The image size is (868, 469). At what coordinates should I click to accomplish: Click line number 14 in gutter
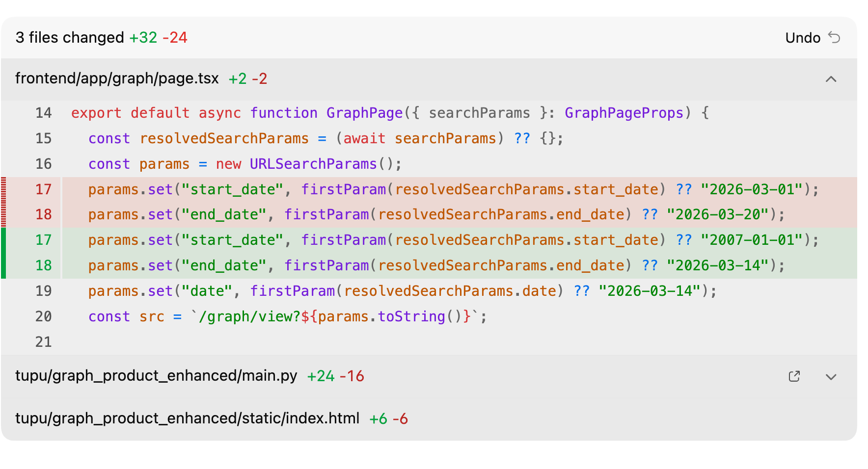[x=43, y=113]
